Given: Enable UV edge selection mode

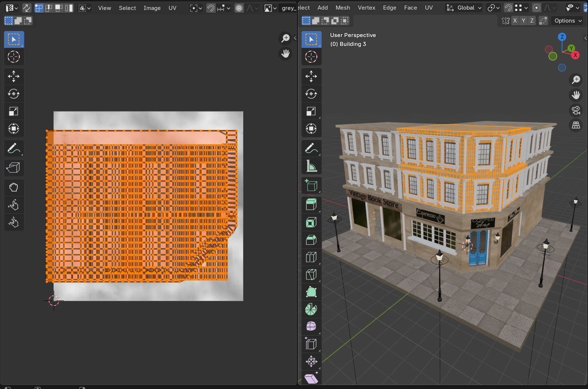Looking at the screenshot, I should [x=49, y=8].
